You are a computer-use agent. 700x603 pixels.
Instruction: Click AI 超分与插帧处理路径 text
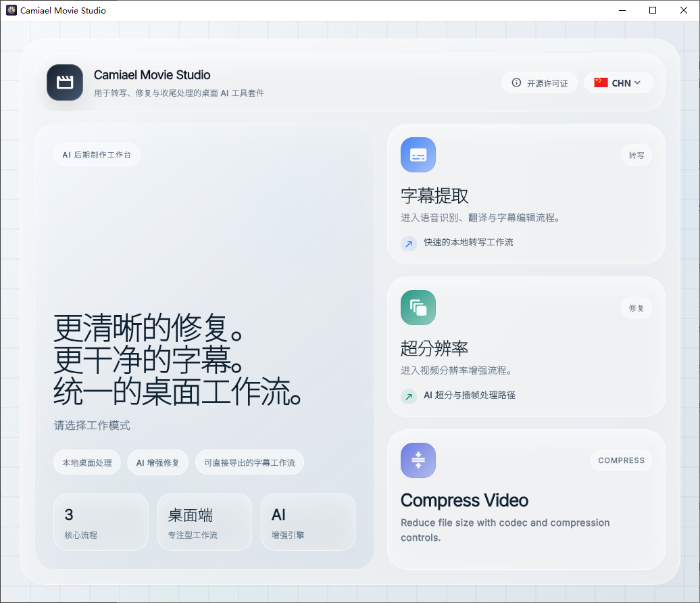[x=470, y=395]
